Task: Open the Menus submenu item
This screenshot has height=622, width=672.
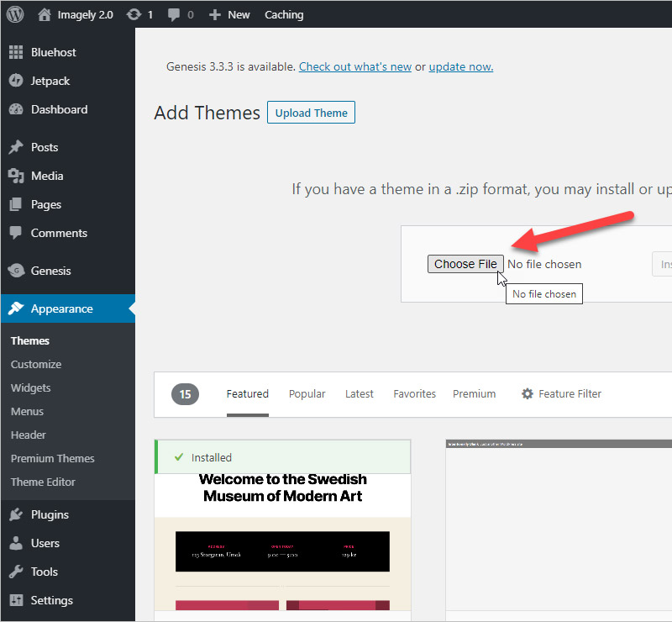Action: pos(27,411)
